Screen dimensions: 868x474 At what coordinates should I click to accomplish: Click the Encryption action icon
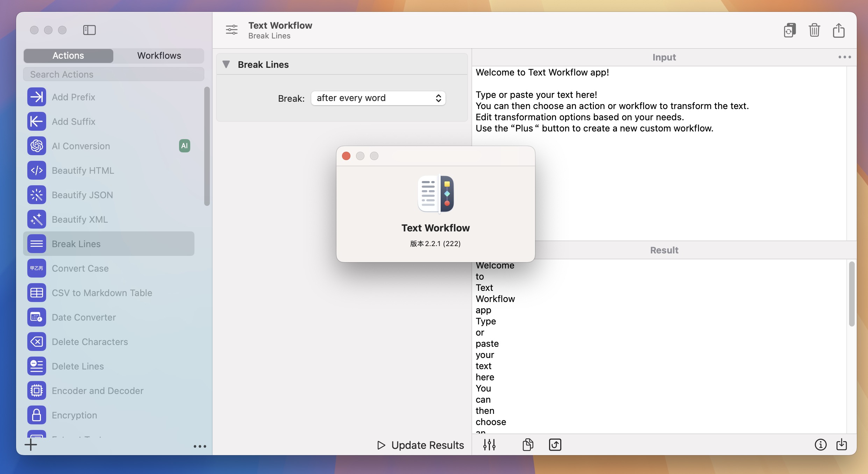(36, 415)
